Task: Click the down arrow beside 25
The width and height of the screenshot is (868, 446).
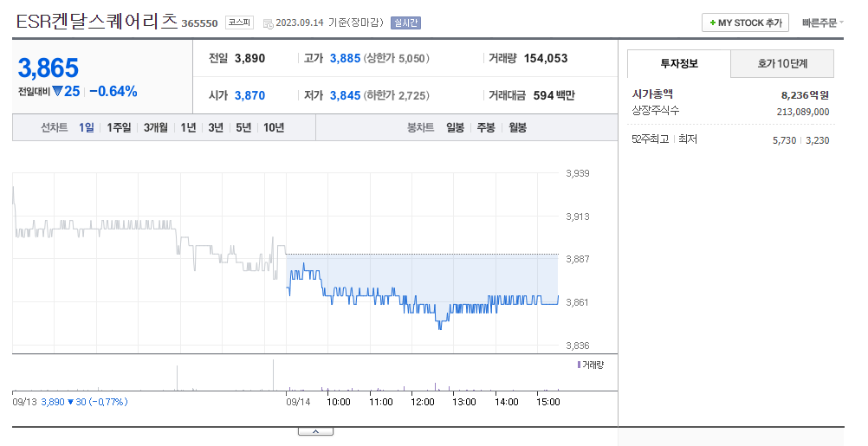Action: (x=57, y=91)
